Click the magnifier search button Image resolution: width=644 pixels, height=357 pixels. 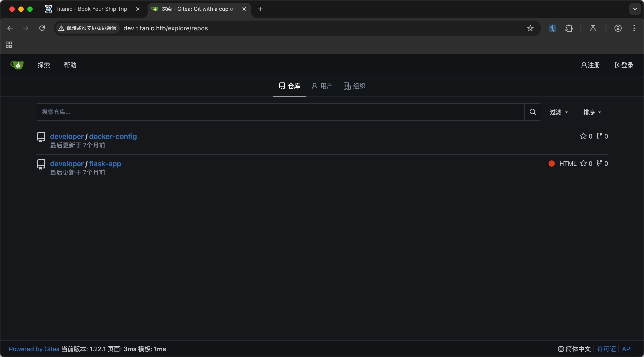pos(533,112)
